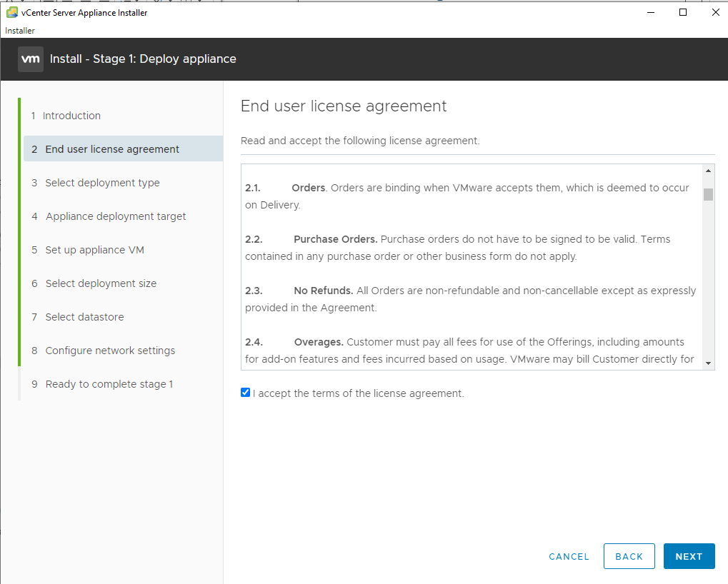Image resolution: width=728 pixels, height=584 pixels.
Task: Maximize the vCenter installer window
Action: click(683, 13)
